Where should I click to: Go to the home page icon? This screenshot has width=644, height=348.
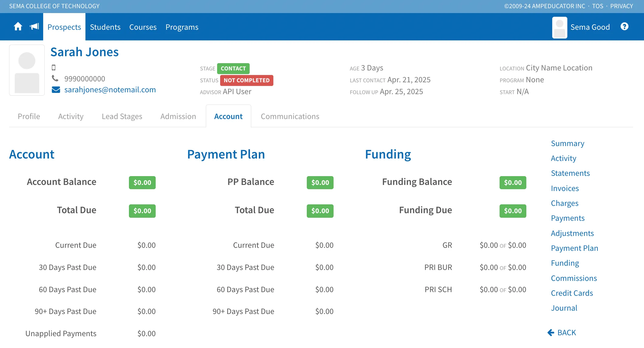[x=18, y=27]
